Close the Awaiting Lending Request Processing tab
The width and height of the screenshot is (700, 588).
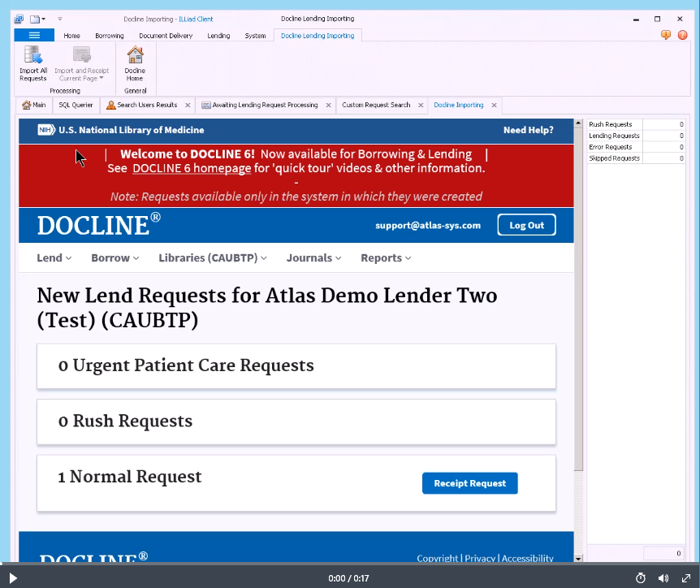pos(329,106)
